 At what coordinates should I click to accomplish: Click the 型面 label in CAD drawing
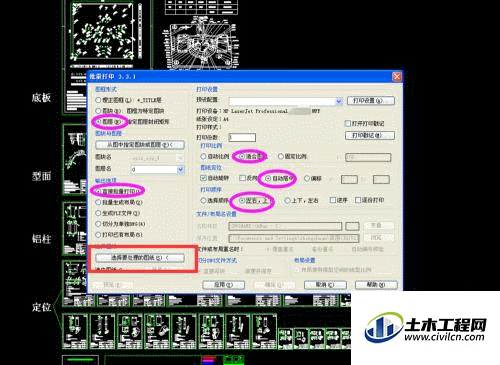coord(42,176)
